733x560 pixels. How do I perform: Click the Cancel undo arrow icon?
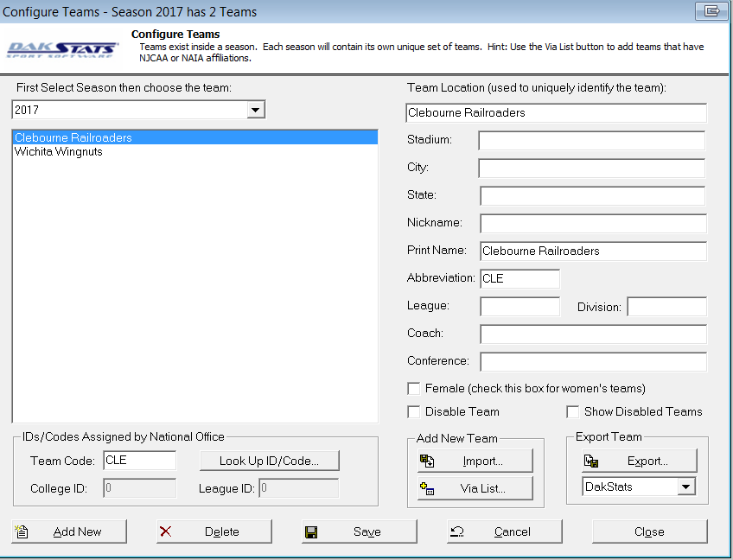[x=457, y=531]
